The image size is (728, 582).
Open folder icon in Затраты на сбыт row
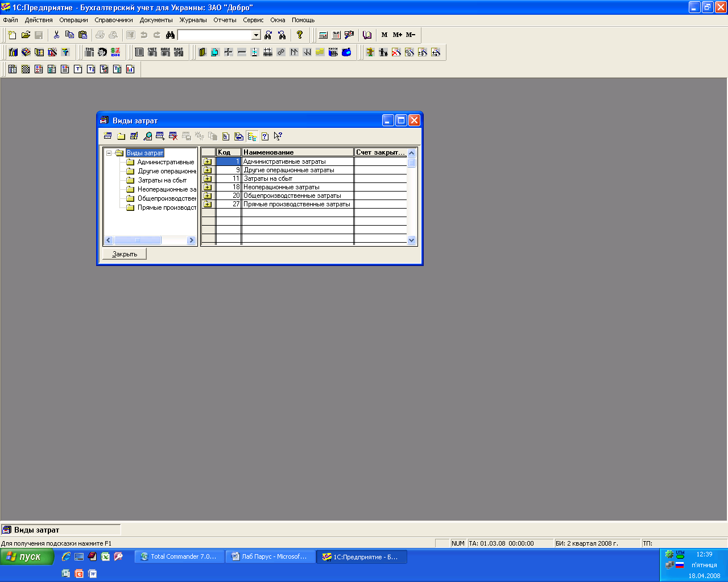coord(208,178)
